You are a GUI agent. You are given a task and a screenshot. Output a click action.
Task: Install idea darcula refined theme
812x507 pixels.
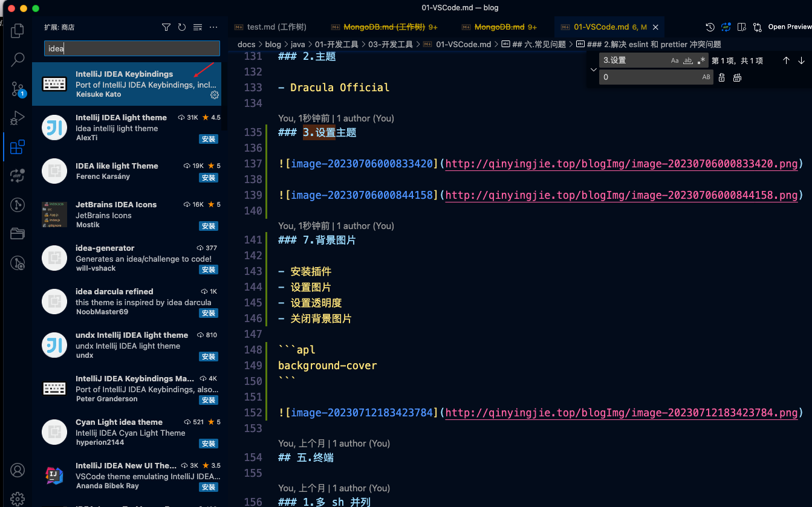tap(209, 313)
